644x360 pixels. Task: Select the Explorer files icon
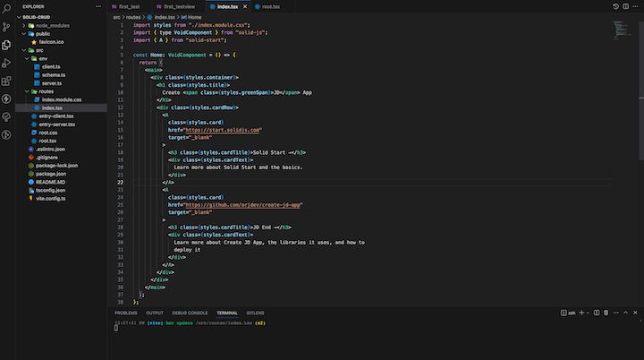[x=6, y=45]
